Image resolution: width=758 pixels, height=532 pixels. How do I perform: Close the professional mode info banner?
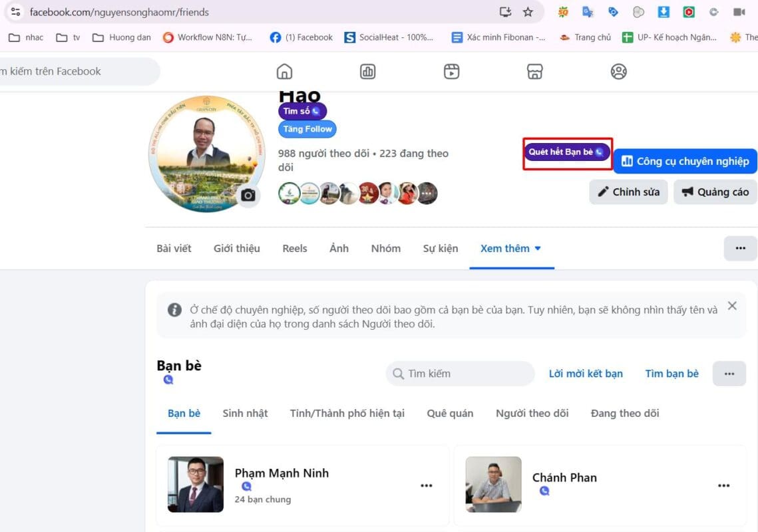click(x=732, y=306)
